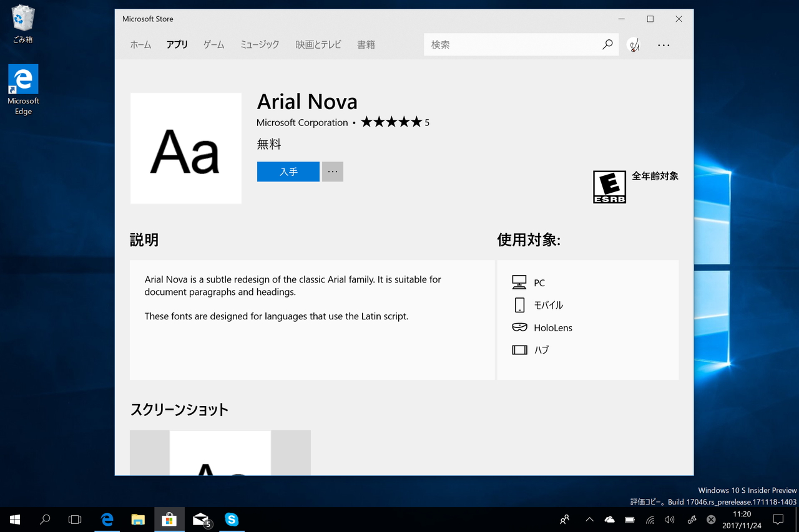Viewport: 799px width, 532px height.
Task: Open the user account avatar menu
Action: pyautogui.click(x=634, y=44)
